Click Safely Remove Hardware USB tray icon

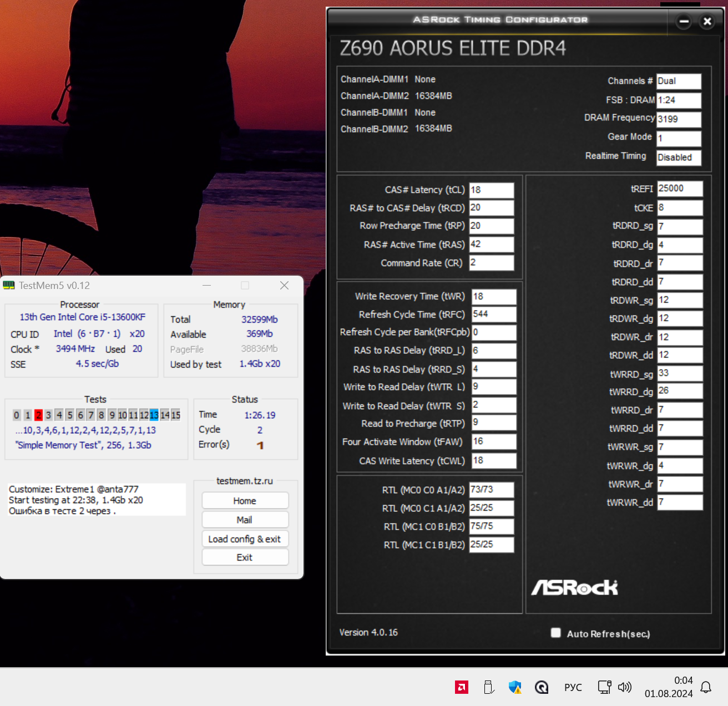tap(488, 687)
